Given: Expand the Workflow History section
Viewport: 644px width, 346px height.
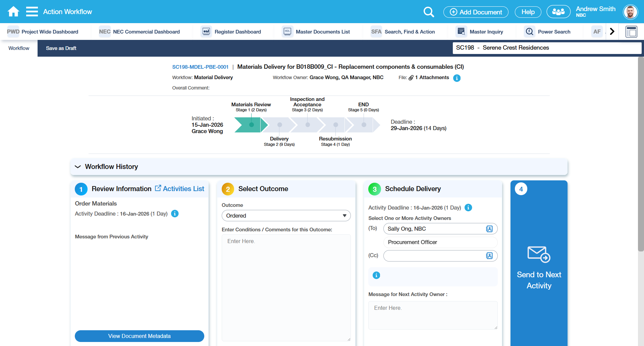Looking at the screenshot, I should pos(78,167).
